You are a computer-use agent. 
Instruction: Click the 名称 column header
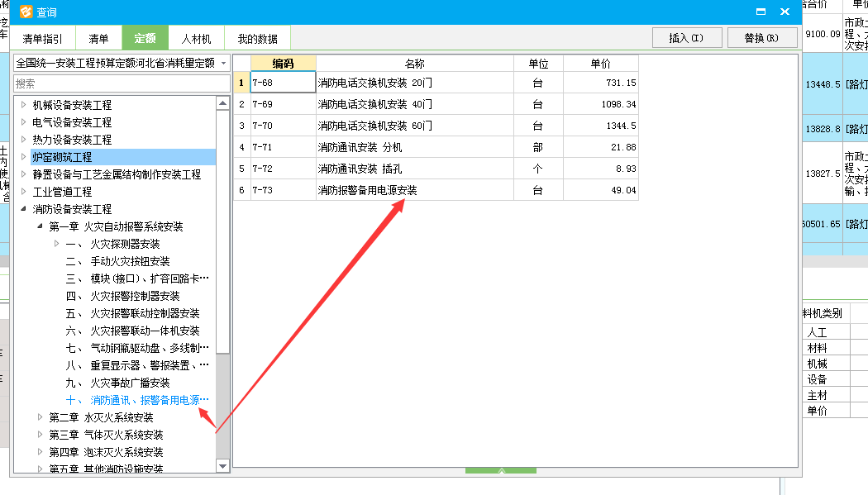tap(415, 63)
